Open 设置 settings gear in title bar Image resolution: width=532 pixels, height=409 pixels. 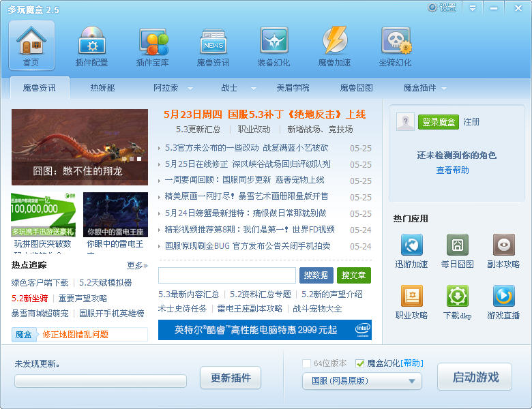tap(442, 7)
